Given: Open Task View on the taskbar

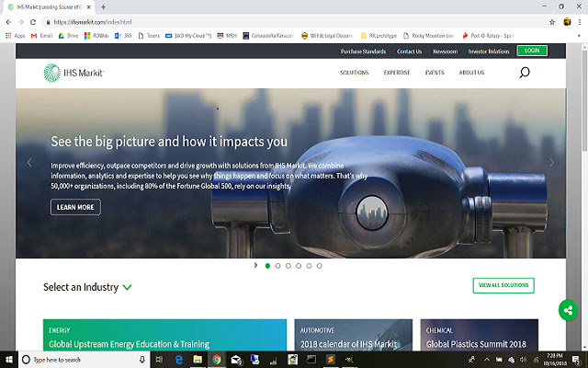Looking at the screenshot, I should [x=159, y=360].
